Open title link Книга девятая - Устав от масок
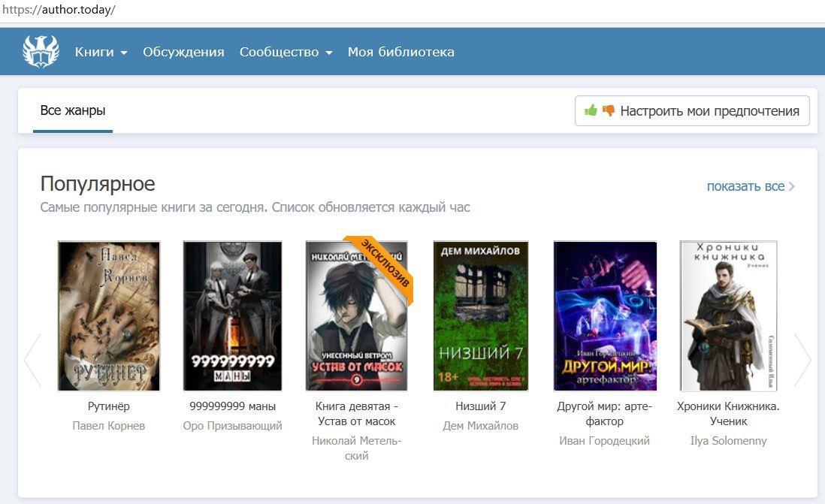Screen dimensions: 825x504 click(356, 414)
